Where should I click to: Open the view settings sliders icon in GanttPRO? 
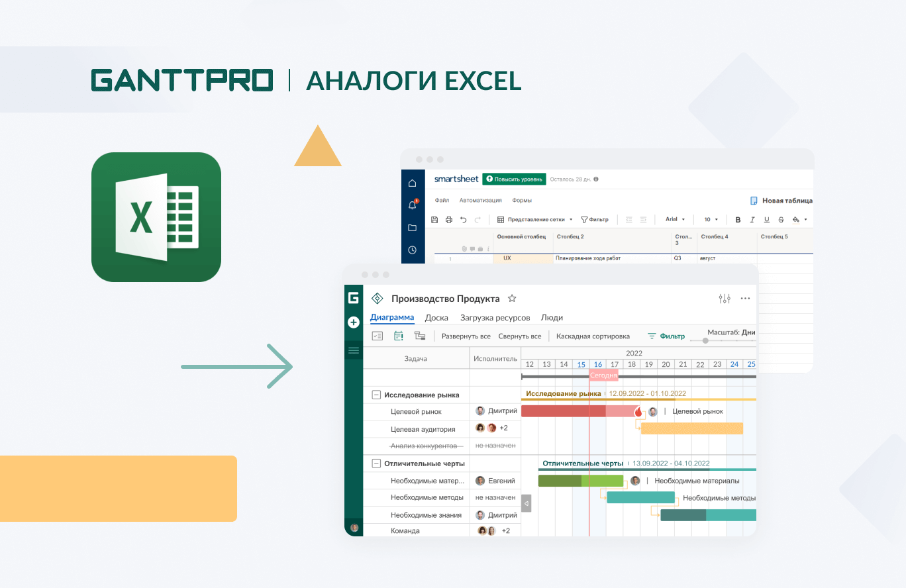[x=725, y=299]
